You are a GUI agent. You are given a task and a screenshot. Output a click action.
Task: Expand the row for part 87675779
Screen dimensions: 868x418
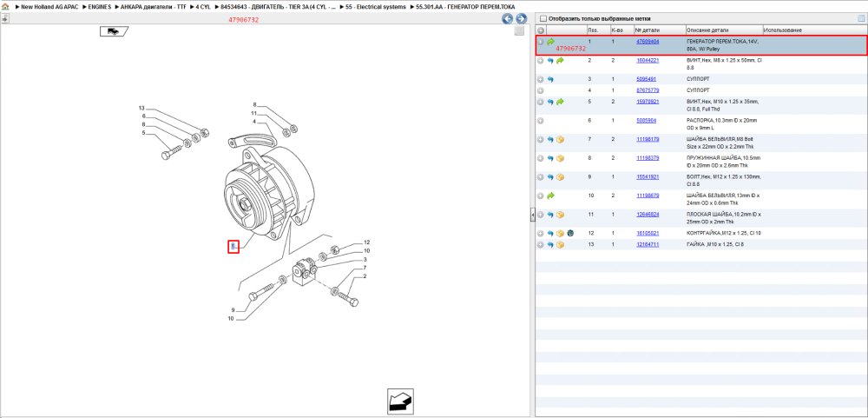(x=541, y=90)
